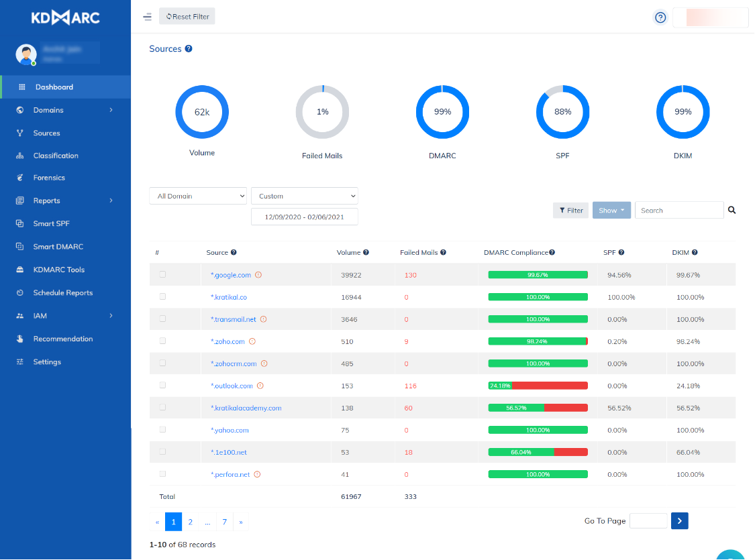Viewport: 755px width, 560px height.
Task: Click the 24.18% compliance bar for outlook.com
Action: 538,386
